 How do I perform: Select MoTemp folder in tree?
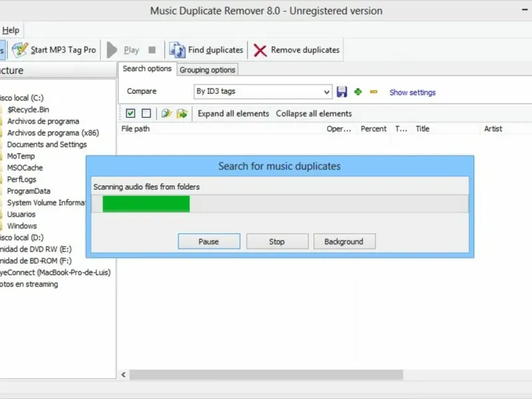21,156
